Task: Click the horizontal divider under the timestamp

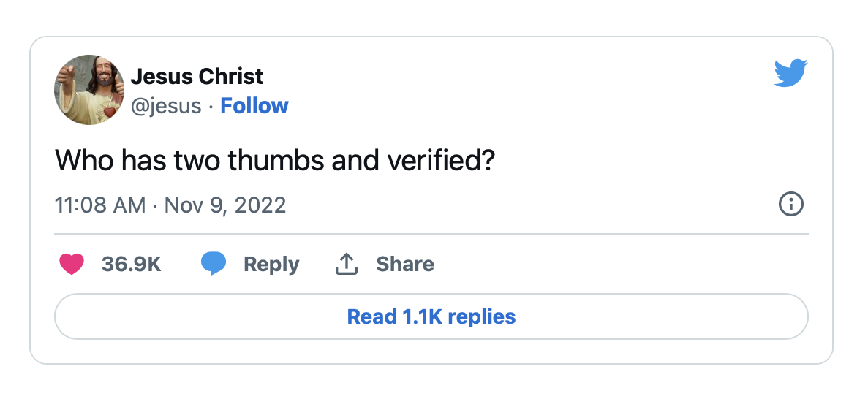Action: (x=431, y=234)
